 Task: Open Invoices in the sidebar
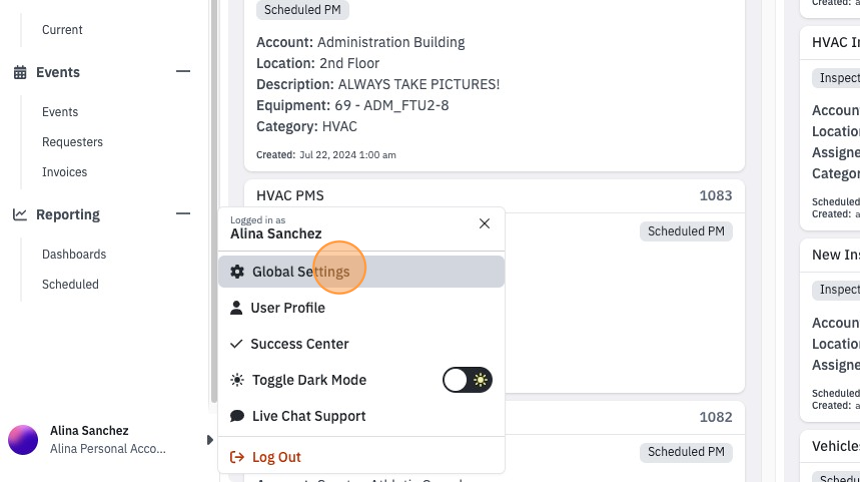65,172
